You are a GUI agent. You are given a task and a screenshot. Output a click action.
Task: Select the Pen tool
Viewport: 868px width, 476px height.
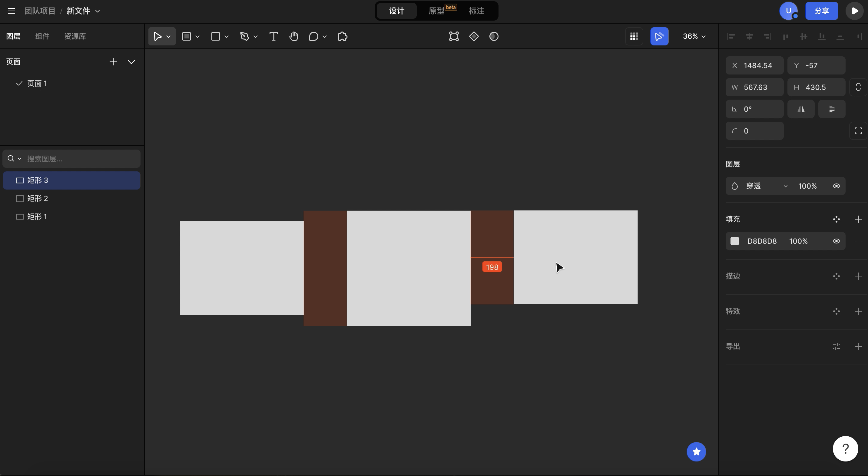(x=245, y=36)
